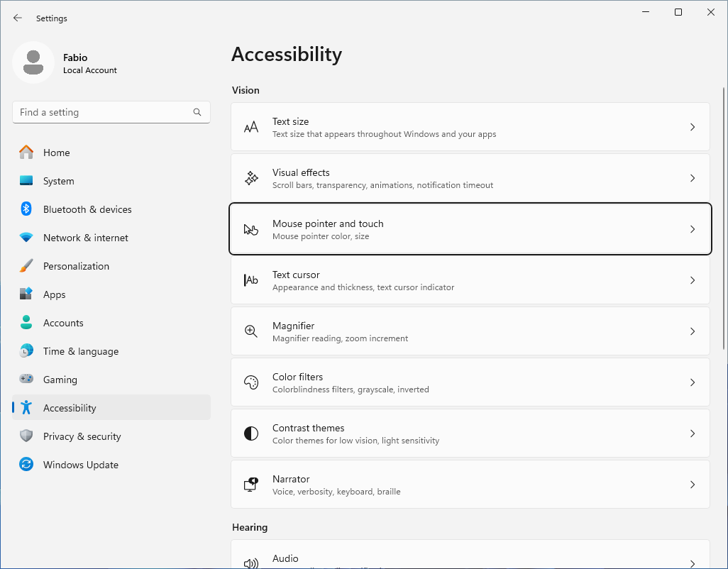Close the Settings window
The height and width of the screenshot is (569, 728).
coord(711,12)
